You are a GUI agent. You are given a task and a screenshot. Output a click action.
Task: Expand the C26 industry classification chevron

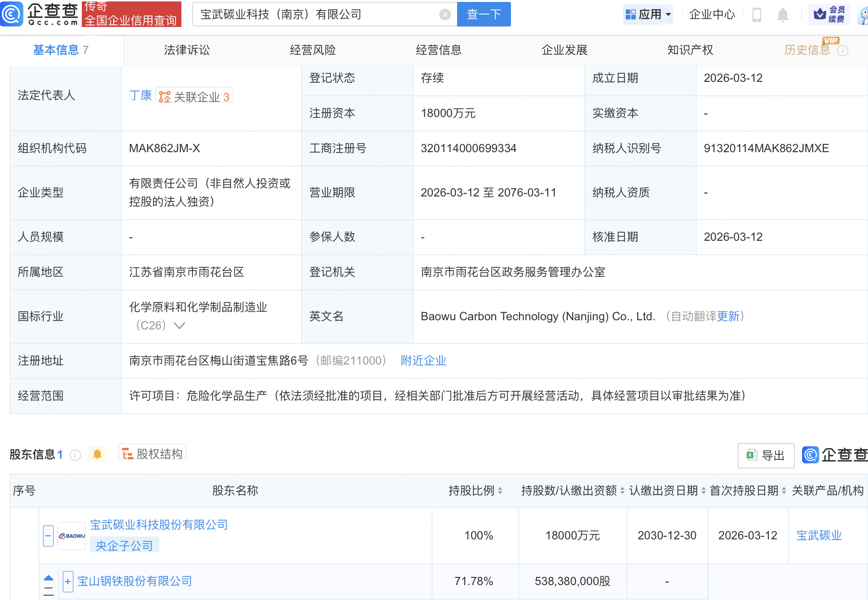click(x=179, y=326)
